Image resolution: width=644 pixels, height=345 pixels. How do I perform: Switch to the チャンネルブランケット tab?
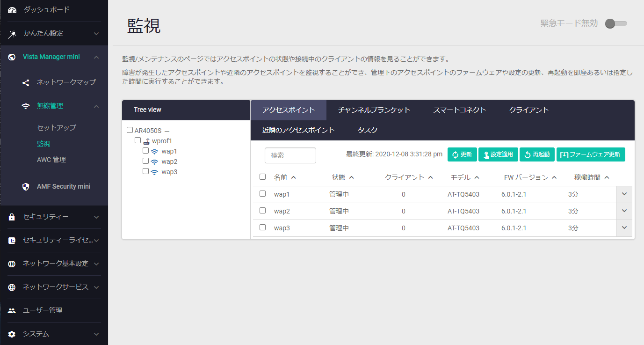(x=374, y=110)
